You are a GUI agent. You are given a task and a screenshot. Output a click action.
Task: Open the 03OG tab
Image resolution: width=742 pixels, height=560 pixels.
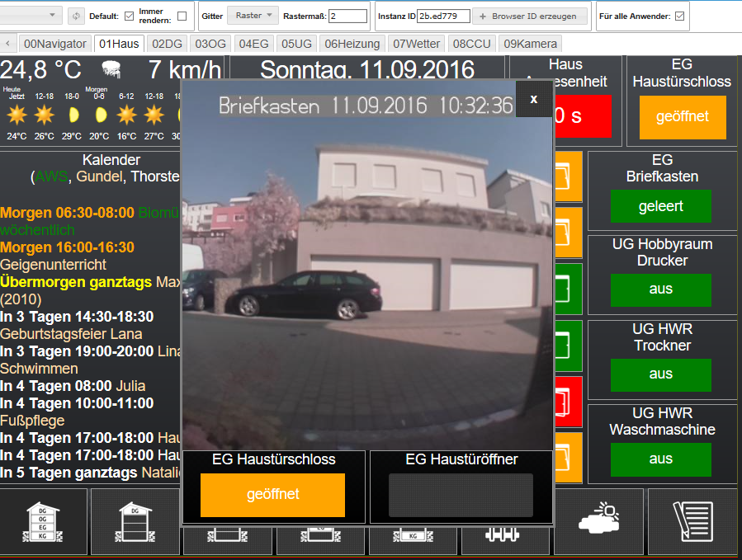[210, 44]
